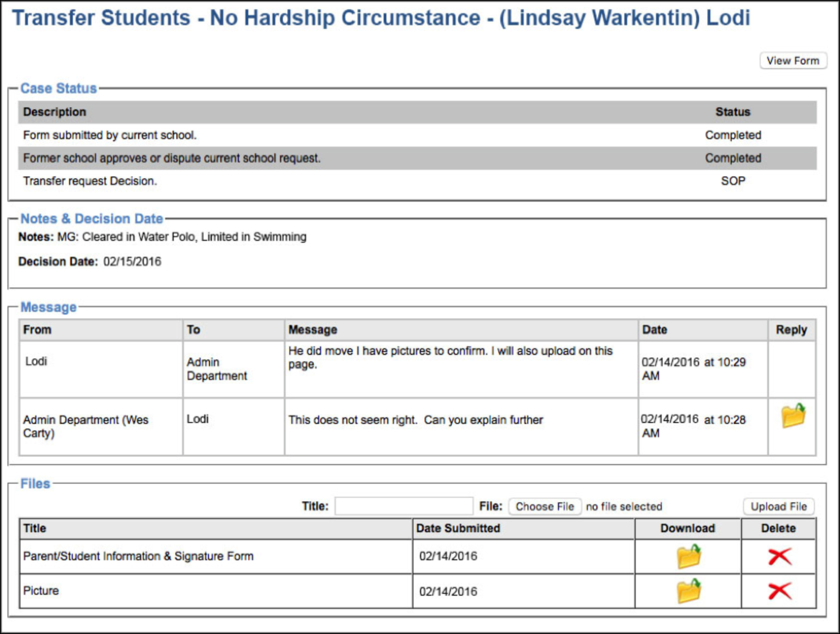This screenshot has height=634, width=840.
Task: Open the View Form button
Action: [793, 61]
